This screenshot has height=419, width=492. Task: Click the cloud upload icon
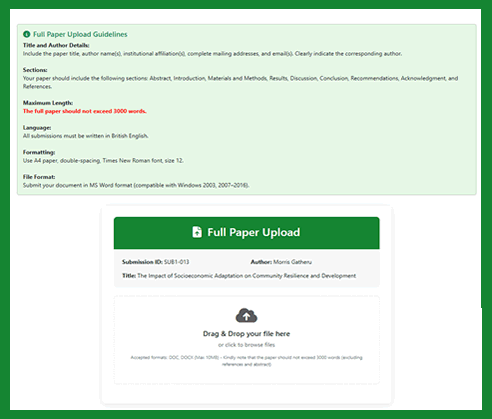coord(246,315)
